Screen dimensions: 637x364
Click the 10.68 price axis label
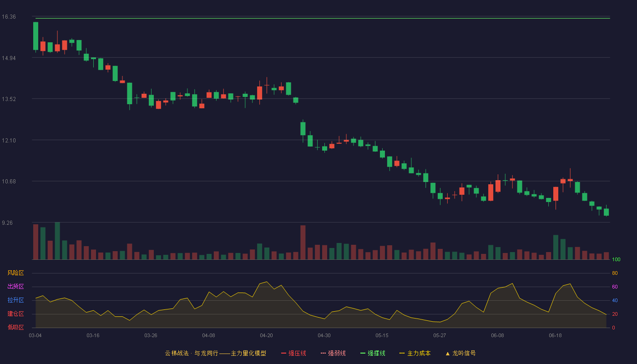(9, 182)
